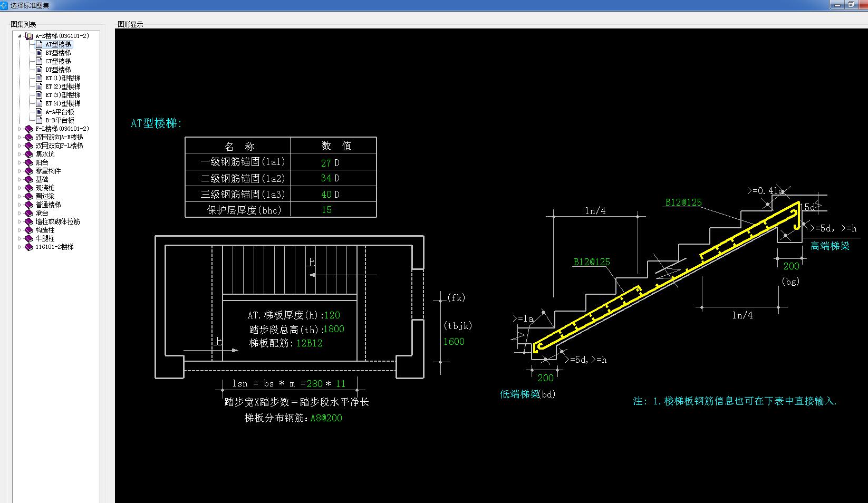
Task: Click the purple book icon of 集水坑
Action: pyautogui.click(x=29, y=154)
